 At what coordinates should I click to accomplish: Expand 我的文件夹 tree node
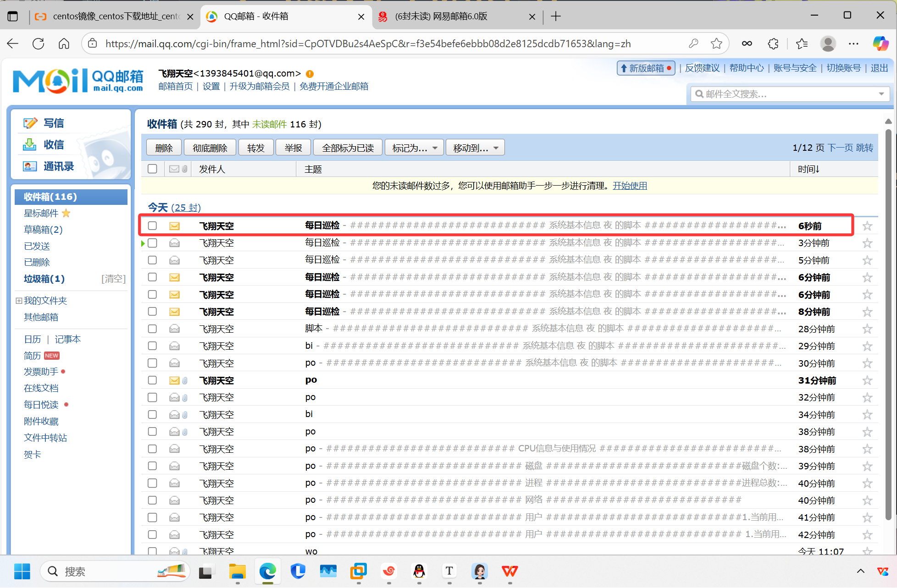(x=19, y=301)
